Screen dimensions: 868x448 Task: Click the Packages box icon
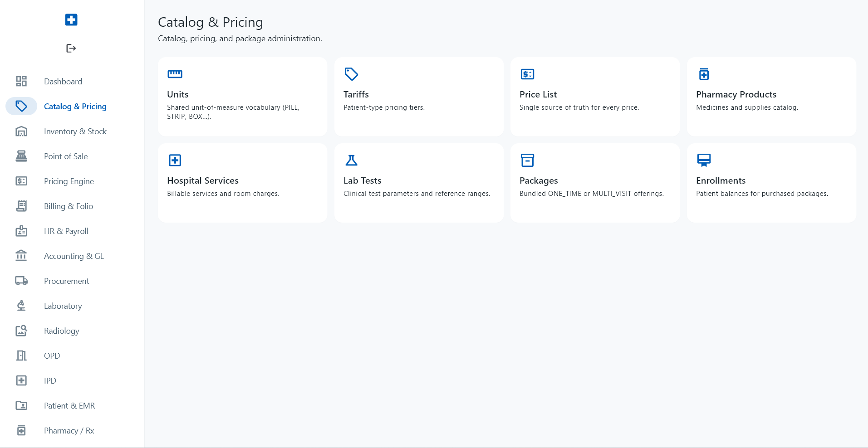pos(527,160)
